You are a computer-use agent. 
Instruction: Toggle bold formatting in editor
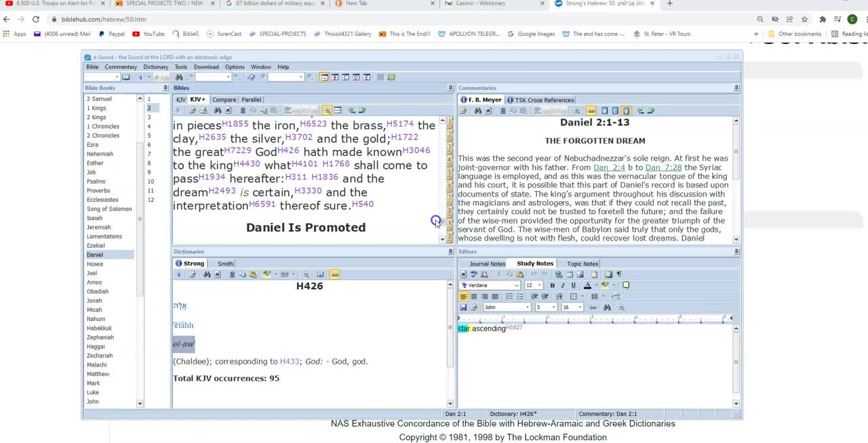[552, 285]
